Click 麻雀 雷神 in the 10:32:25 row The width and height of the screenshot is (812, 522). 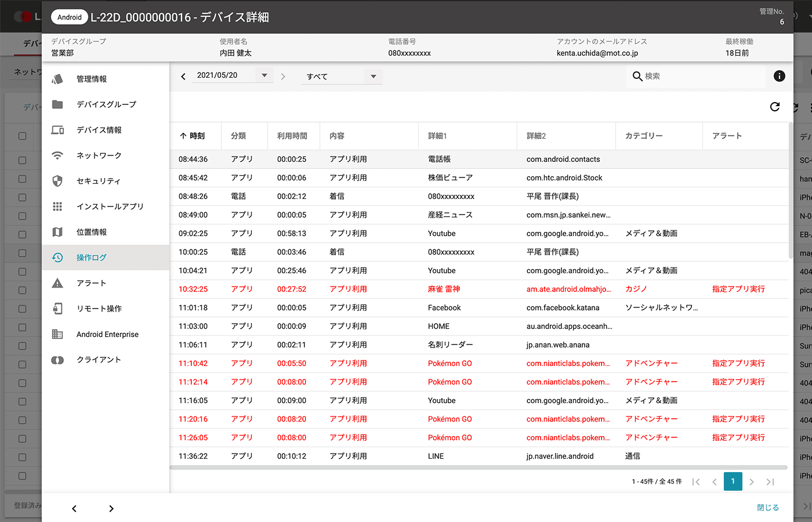click(444, 289)
